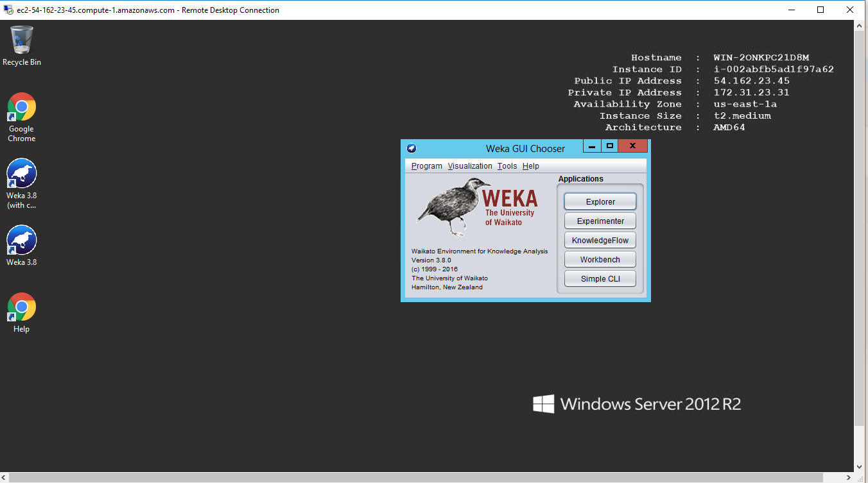Open the Tools menu in Weka
Screen dimensions: 868x483
pos(507,166)
